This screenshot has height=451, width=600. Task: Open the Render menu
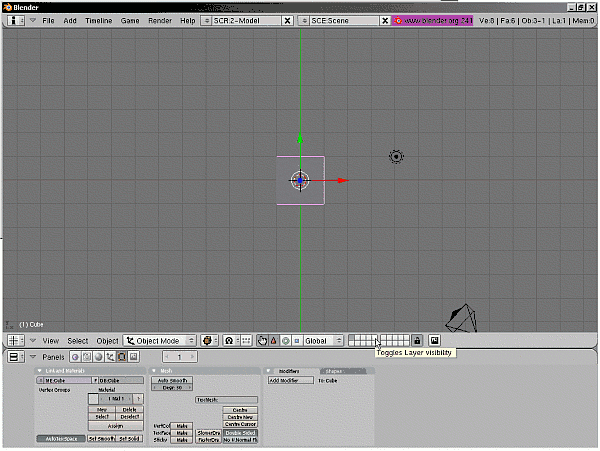coord(160,21)
